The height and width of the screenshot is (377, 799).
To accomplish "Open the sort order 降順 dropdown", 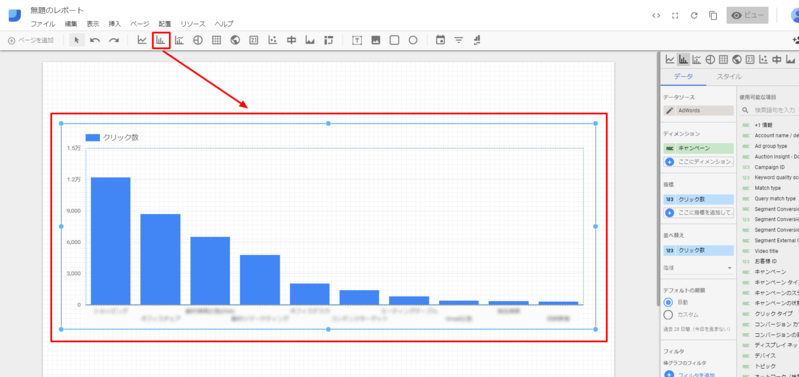I will [698, 267].
